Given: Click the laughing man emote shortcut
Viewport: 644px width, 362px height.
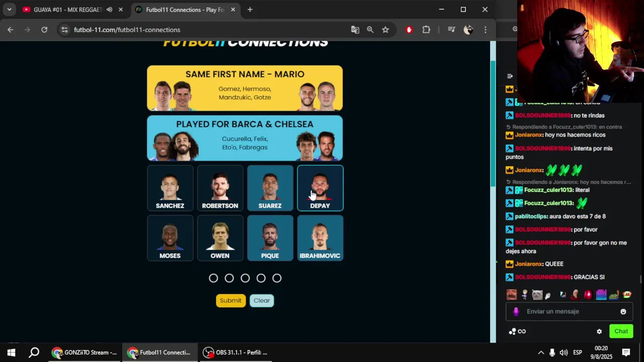Looking at the screenshot, I should (x=511, y=295).
